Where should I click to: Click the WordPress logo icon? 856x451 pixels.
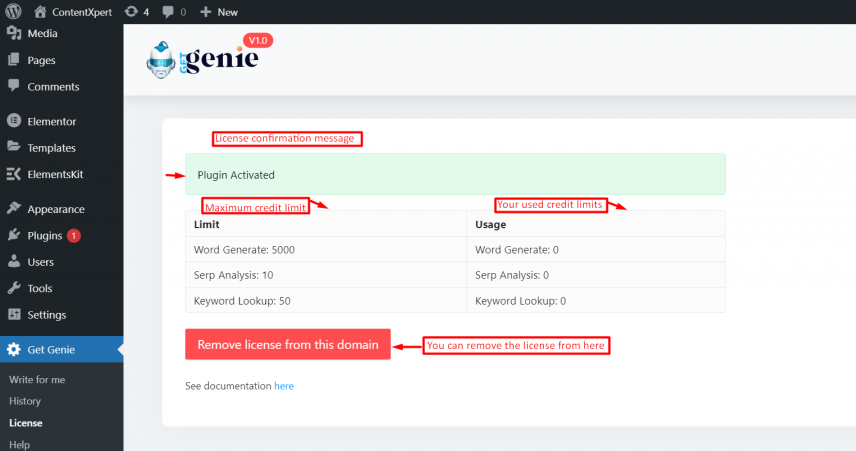pyautogui.click(x=13, y=11)
